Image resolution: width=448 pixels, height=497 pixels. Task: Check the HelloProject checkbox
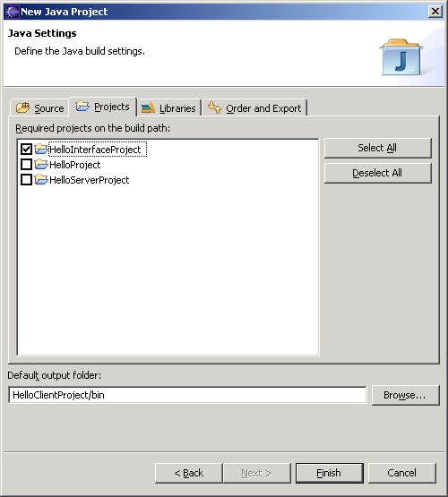tap(26, 164)
